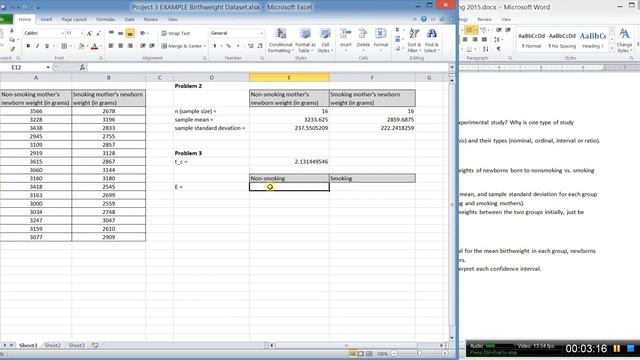The image size is (640, 360).
Task: Open Sort & Filter menu
Action: tap(414, 41)
